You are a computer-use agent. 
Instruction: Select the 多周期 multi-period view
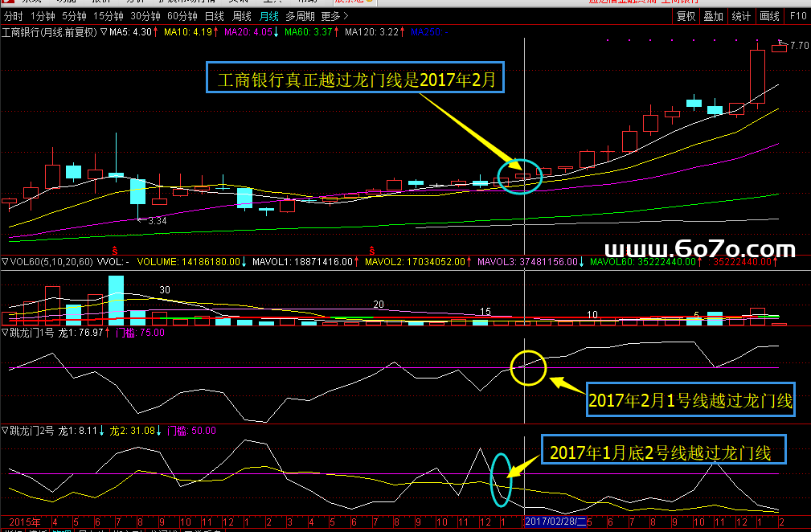pyautogui.click(x=301, y=16)
